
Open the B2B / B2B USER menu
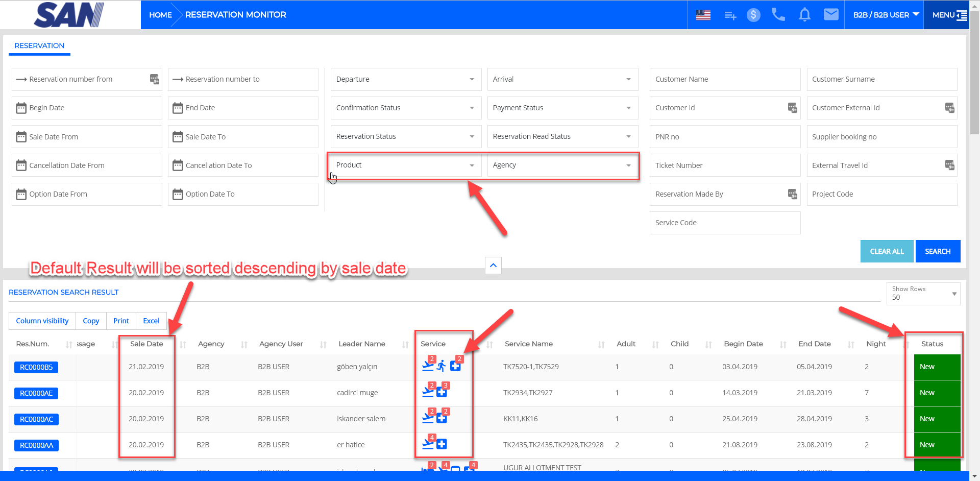click(x=885, y=15)
